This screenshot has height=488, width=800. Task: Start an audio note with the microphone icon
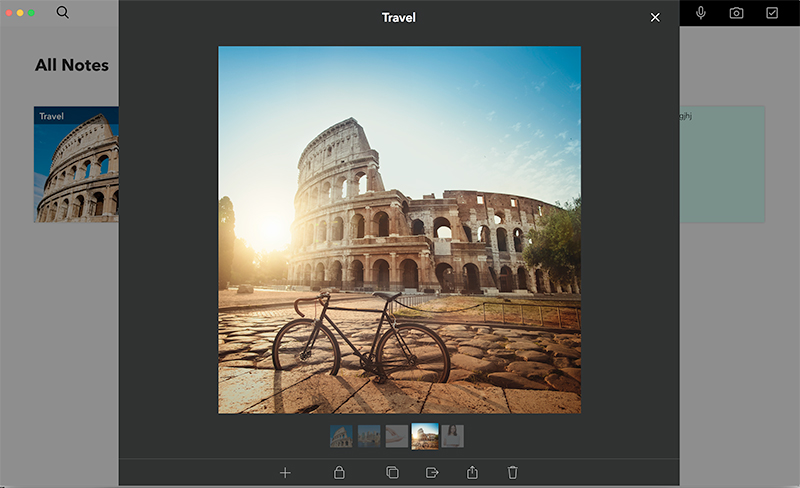tap(701, 13)
